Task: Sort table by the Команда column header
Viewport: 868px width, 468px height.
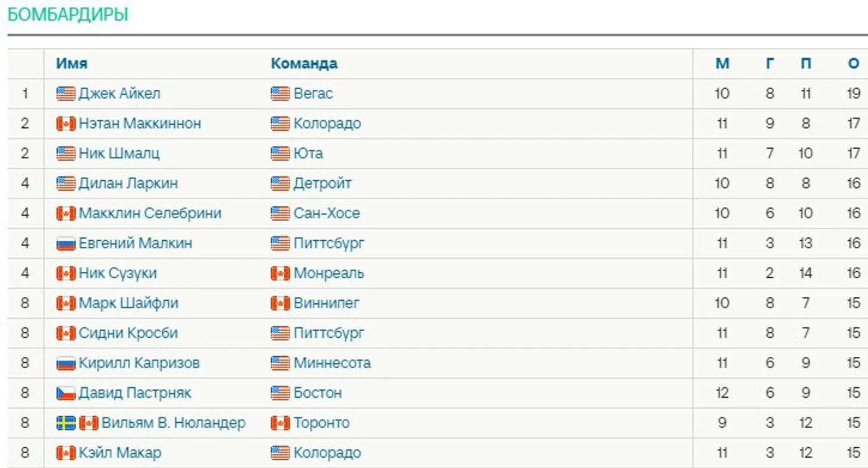Action: tap(304, 64)
